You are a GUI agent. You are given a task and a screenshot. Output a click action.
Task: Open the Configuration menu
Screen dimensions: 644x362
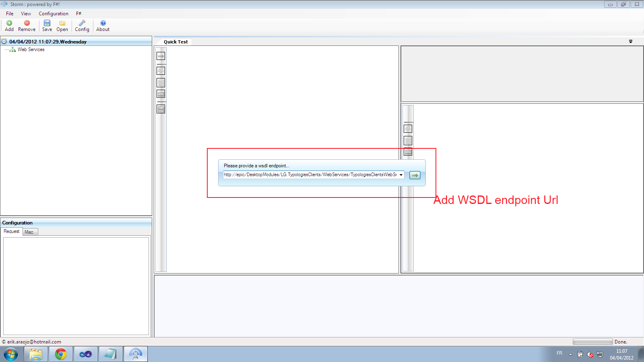[x=54, y=14]
